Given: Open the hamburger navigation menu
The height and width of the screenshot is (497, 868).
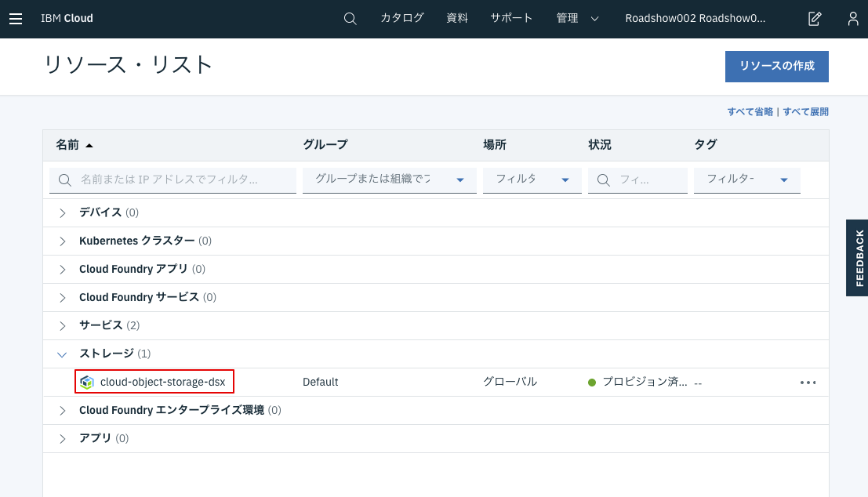Looking at the screenshot, I should tap(16, 19).
